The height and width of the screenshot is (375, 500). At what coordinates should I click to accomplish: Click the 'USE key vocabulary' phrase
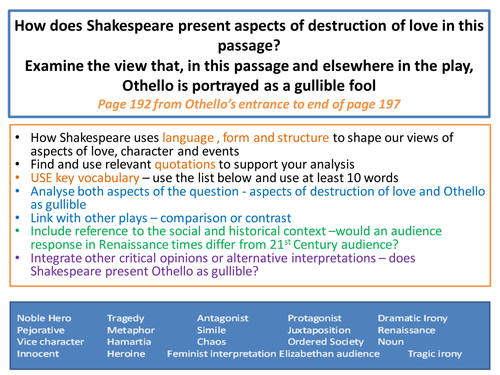pos(85,178)
